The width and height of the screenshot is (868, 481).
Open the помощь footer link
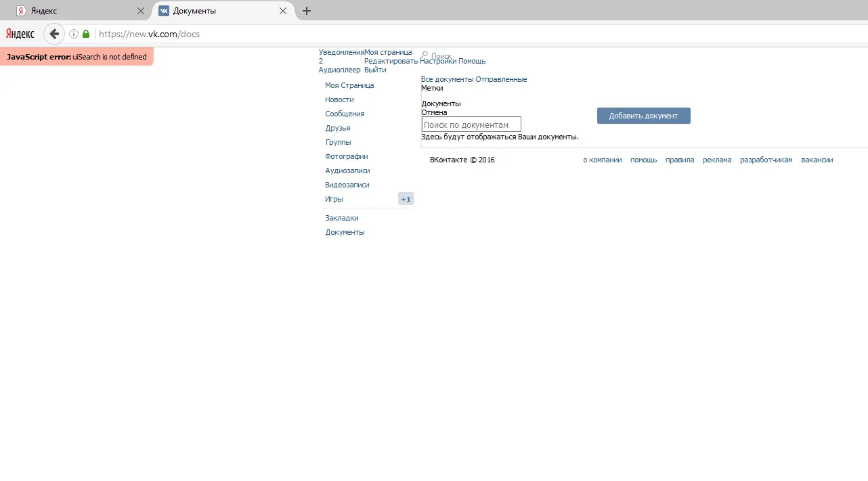point(644,160)
